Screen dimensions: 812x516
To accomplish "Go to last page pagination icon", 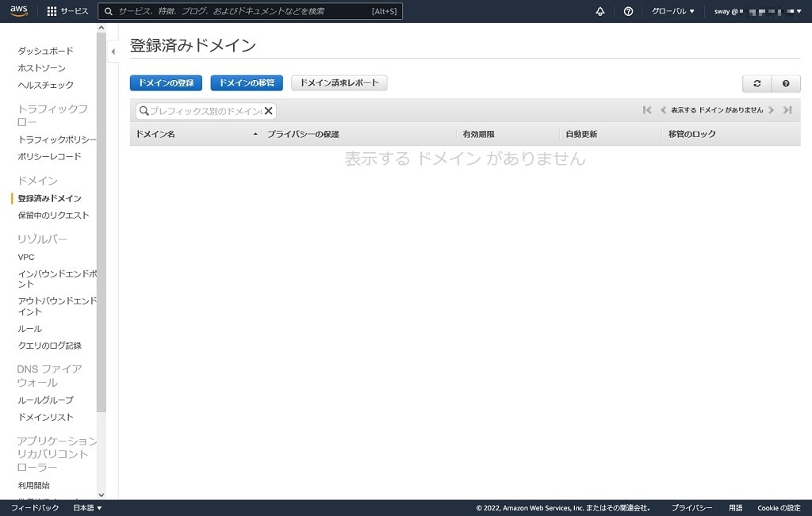I will [x=787, y=109].
